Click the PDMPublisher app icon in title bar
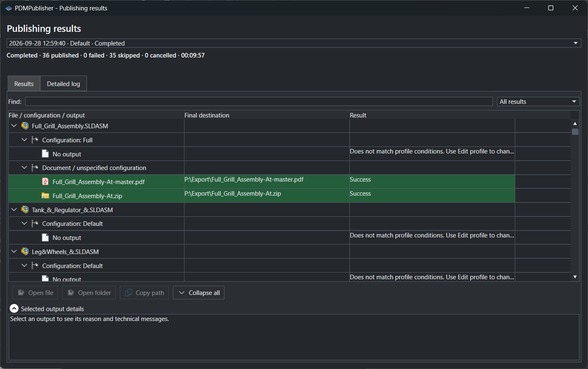The height and width of the screenshot is (369, 588). point(8,8)
